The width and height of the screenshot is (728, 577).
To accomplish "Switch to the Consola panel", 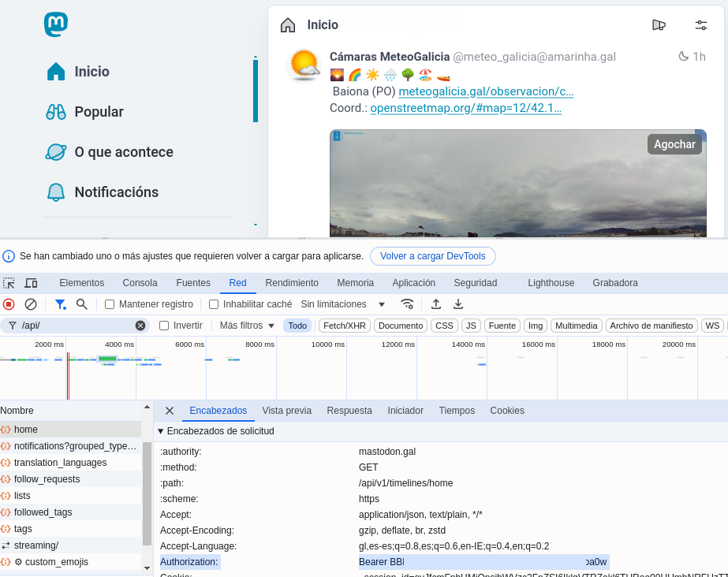I will point(140,282).
